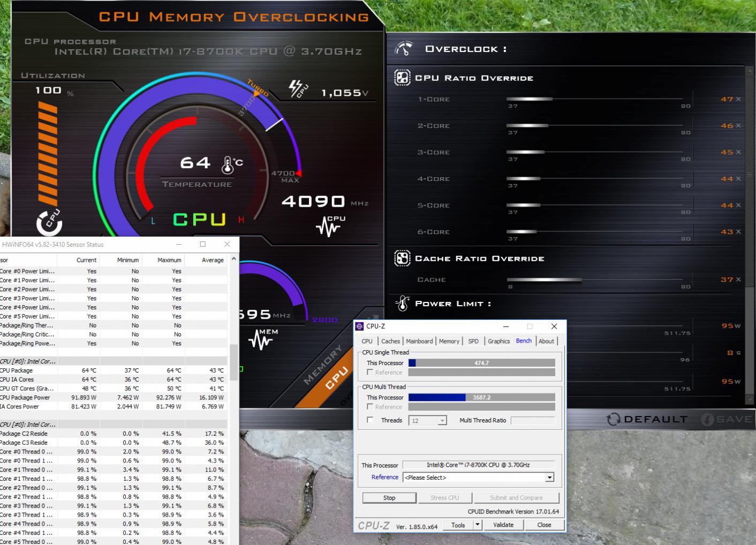Click SAVE to store overclock settings
Image resolution: width=756 pixels, height=545 pixels.
click(x=734, y=419)
